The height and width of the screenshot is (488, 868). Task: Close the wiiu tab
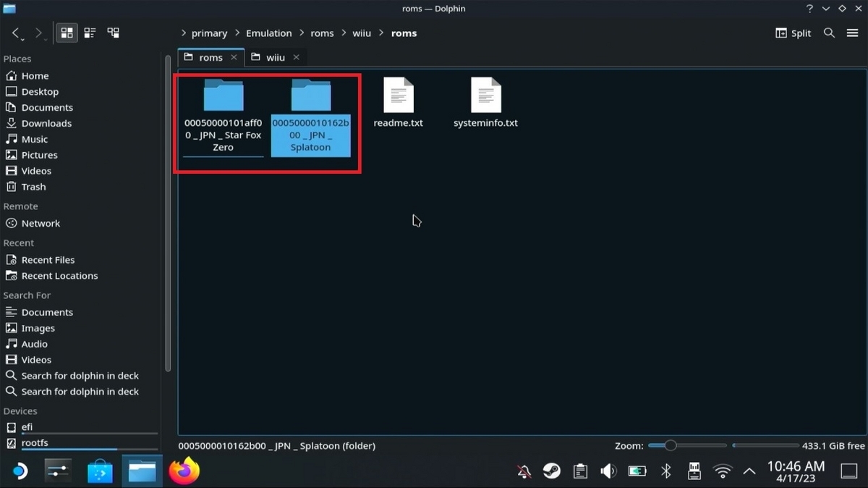(297, 57)
